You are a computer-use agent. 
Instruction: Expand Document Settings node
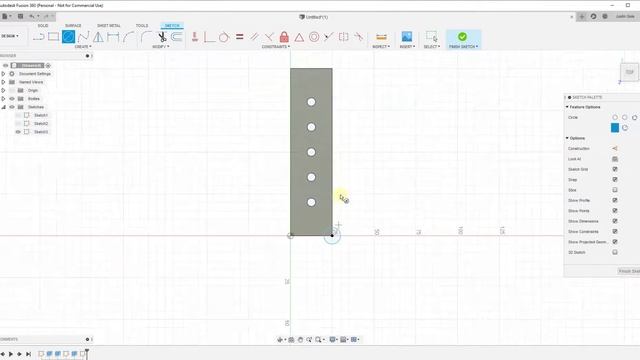click(x=4, y=74)
